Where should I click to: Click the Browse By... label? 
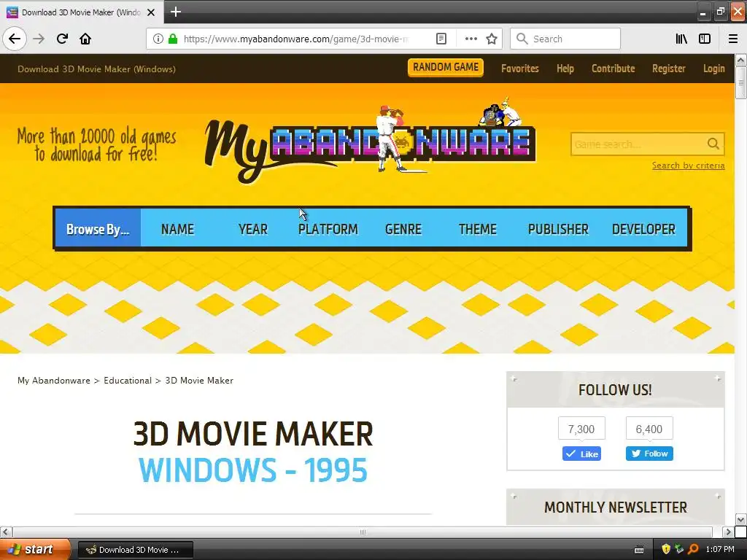click(98, 229)
